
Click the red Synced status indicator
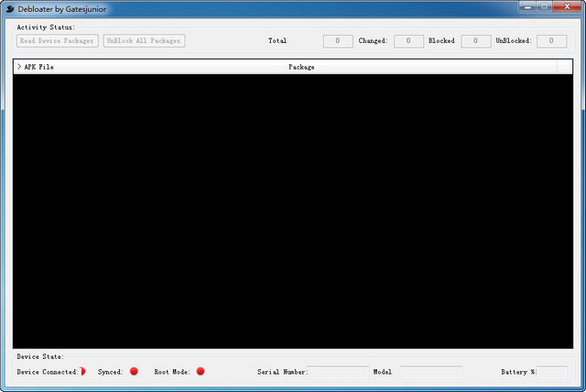[x=134, y=372]
